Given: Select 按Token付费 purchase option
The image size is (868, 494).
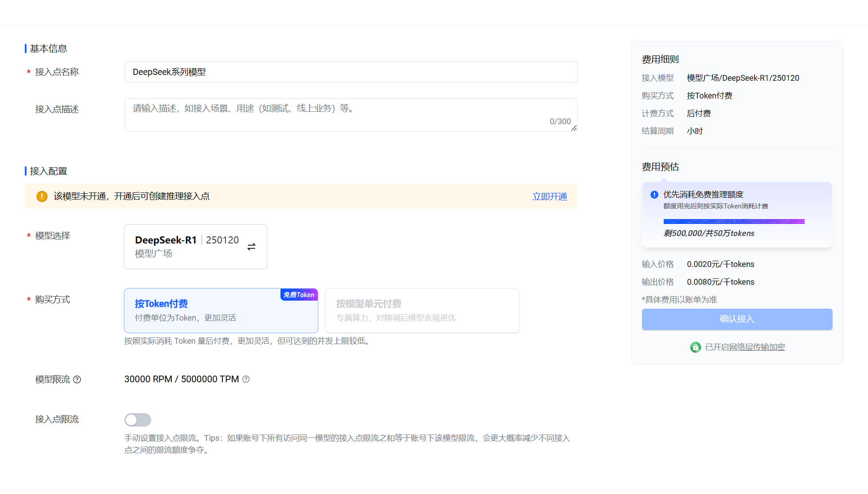Looking at the screenshot, I should [221, 310].
